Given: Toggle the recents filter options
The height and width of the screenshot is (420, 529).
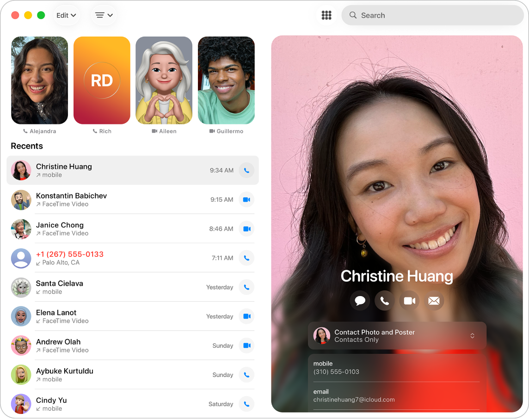Looking at the screenshot, I should pyautogui.click(x=104, y=15).
